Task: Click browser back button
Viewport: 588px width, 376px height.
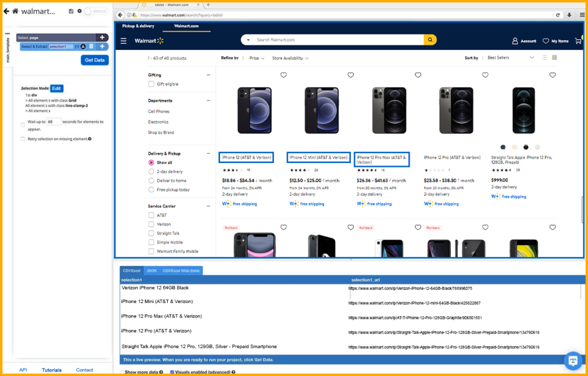Action: 120,15
